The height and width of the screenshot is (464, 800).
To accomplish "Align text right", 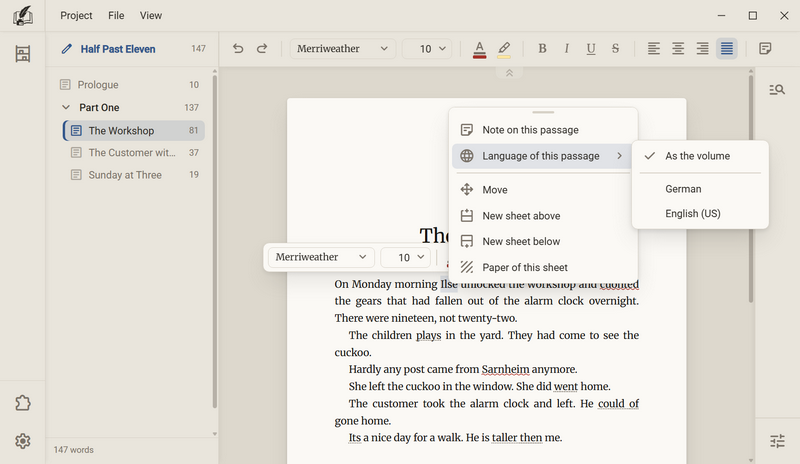I will (703, 48).
